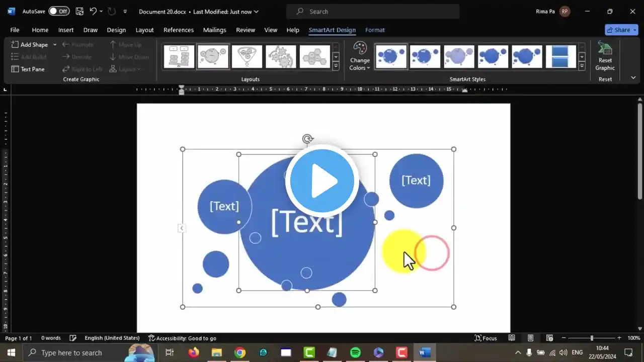
Task: Toggle the AutoSave switch
Action: [59, 11]
